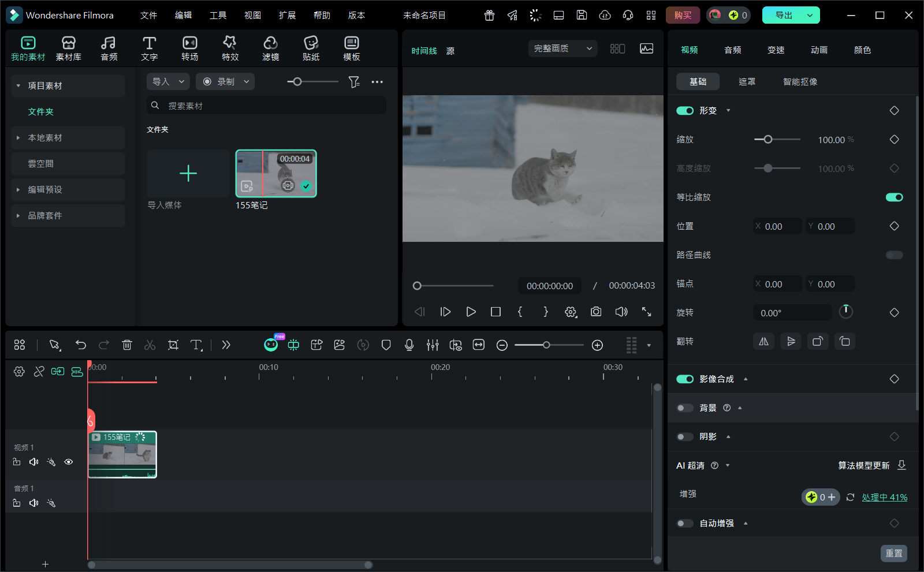Open the 转场 transitions panel

[x=189, y=48]
